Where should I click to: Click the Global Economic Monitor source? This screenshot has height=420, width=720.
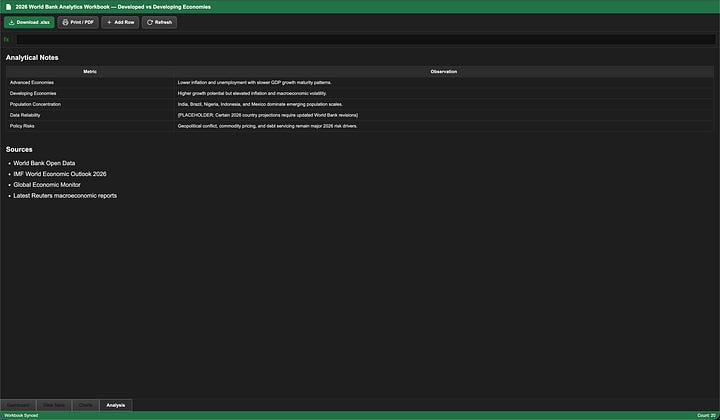click(x=47, y=185)
